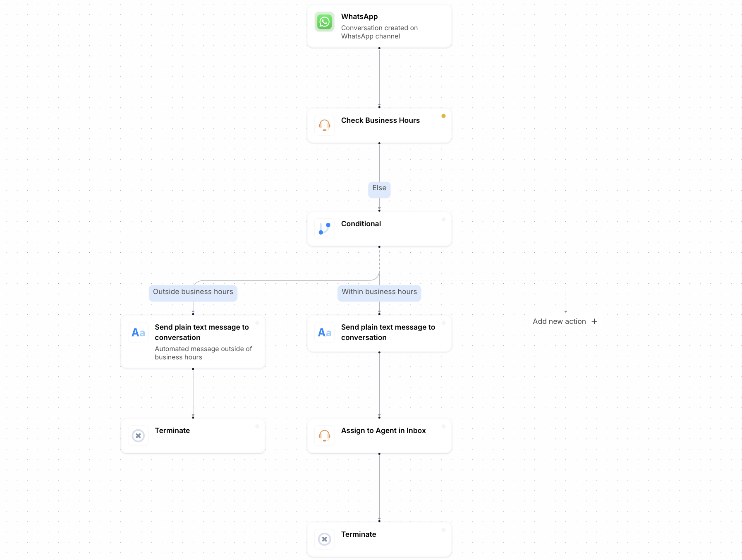742x560 pixels.
Task: Click the plus icon beside Add new action
Action: click(594, 321)
